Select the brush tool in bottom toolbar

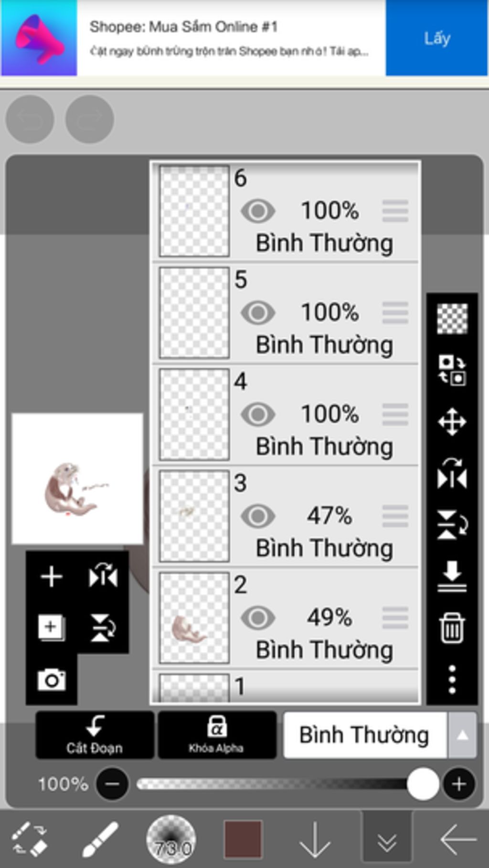point(100,839)
